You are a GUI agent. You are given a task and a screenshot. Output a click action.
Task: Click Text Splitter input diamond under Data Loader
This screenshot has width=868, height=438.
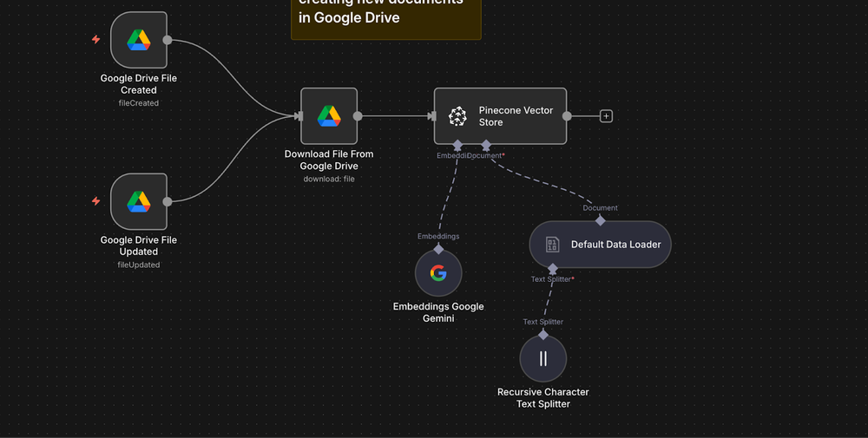click(553, 269)
